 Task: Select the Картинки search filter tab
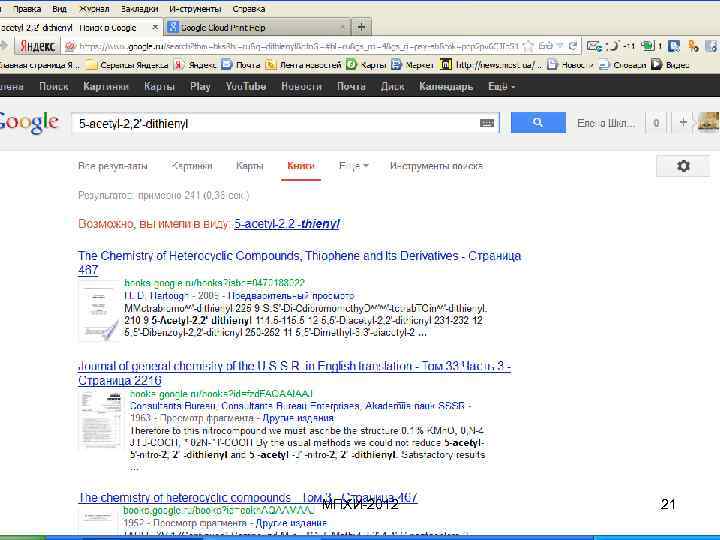pyautogui.click(x=192, y=166)
